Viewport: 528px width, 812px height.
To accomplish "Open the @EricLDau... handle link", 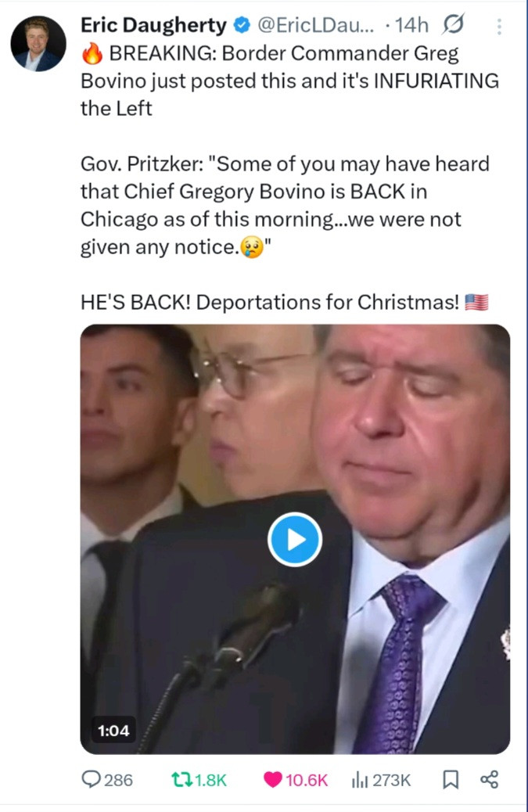I will point(315,25).
